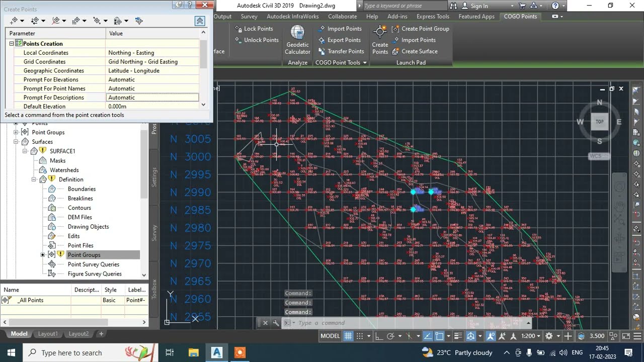644x362 pixels.
Task: Click Create Surface in Launch Pad
Action: click(415, 51)
